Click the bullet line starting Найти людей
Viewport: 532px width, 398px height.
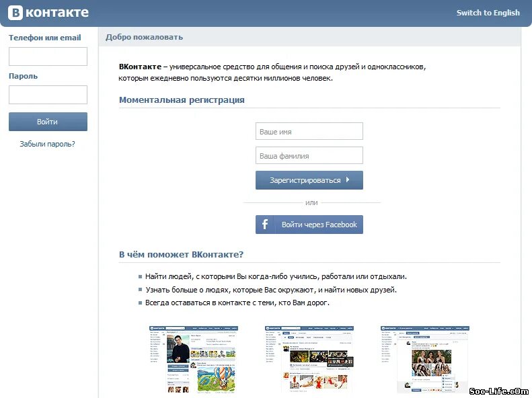[x=276, y=276]
